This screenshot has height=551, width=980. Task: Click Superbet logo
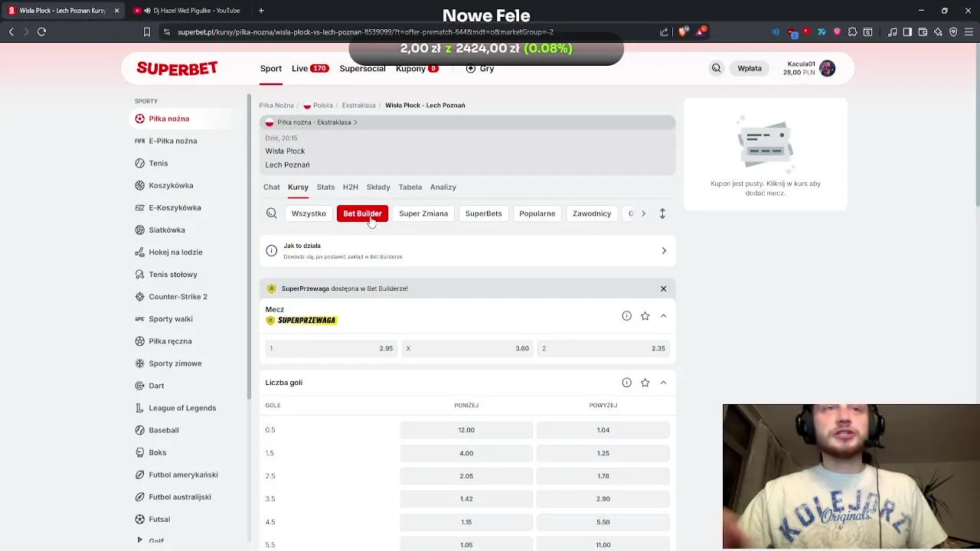[x=177, y=68]
